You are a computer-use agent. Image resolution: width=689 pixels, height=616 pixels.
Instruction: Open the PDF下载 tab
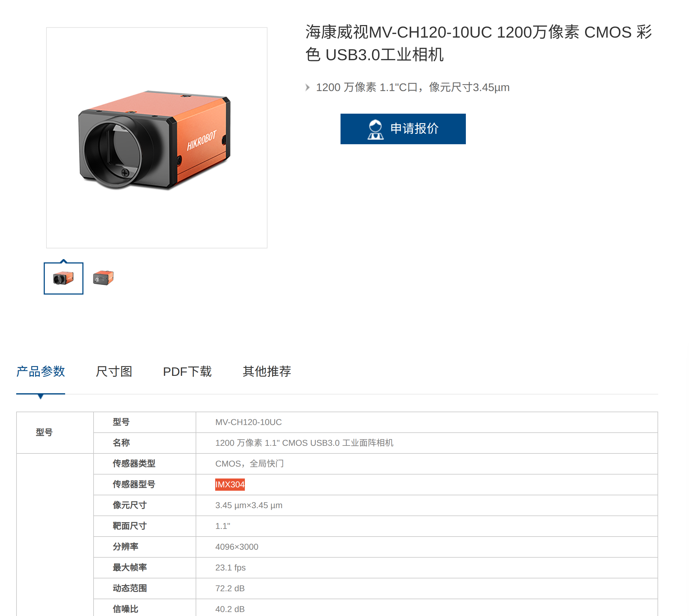[187, 371]
